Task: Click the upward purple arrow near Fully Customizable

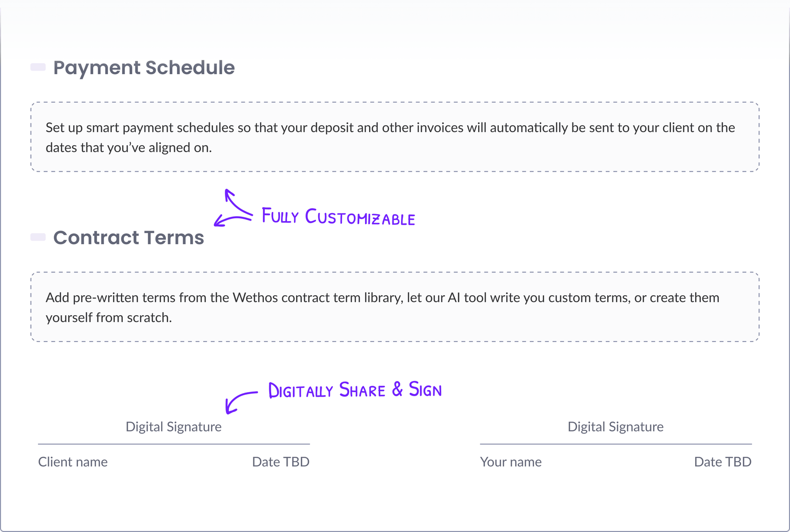Action: 237,202
